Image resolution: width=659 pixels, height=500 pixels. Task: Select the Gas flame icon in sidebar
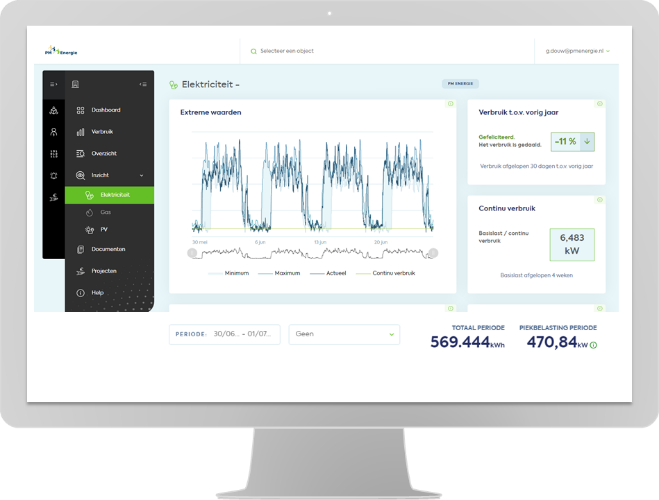pyautogui.click(x=89, y=212)
